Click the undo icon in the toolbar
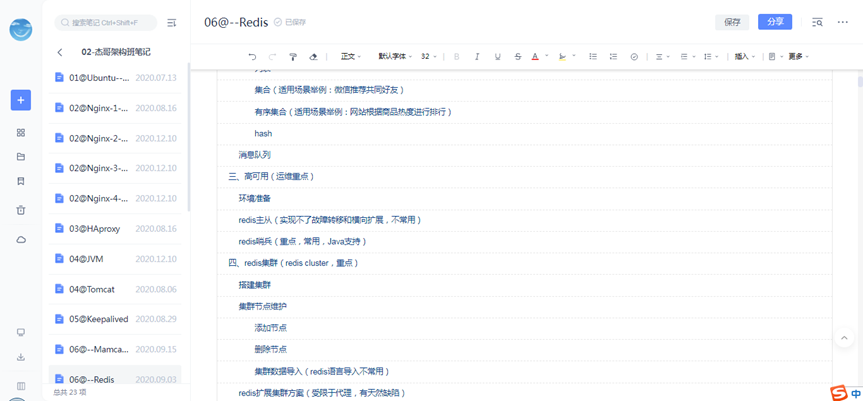Screen dimensions: 863x401 click(x=252, y=57)
